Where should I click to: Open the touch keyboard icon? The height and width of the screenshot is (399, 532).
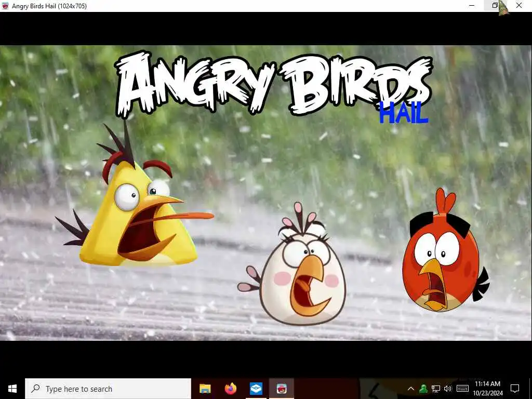point(462,389)
